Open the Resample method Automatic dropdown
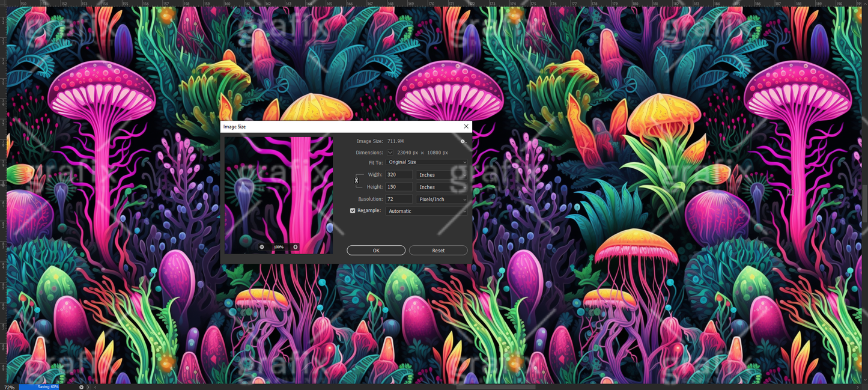The height and width of the screenshot is (390, 868). pyautogui.click(x=426, y=211)
